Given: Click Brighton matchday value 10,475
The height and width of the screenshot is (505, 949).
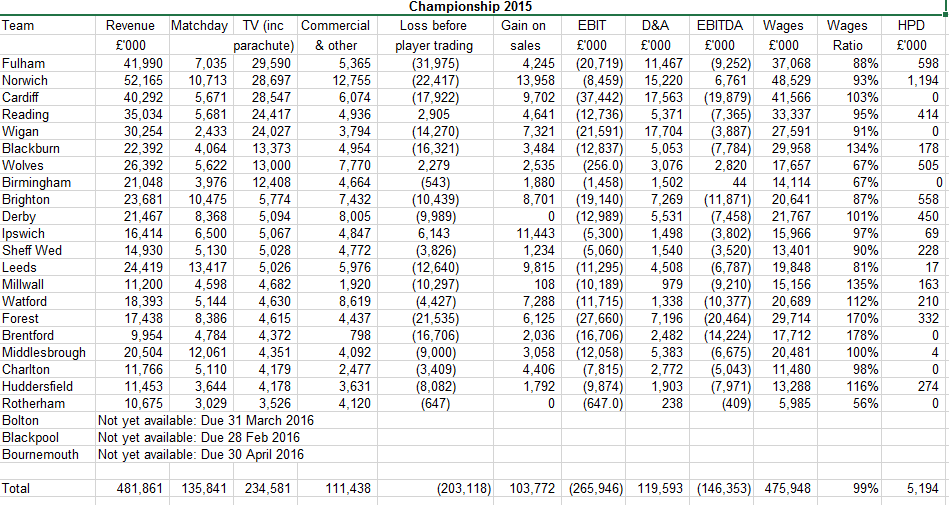Looking at the screenshot, I should point(208,199).
